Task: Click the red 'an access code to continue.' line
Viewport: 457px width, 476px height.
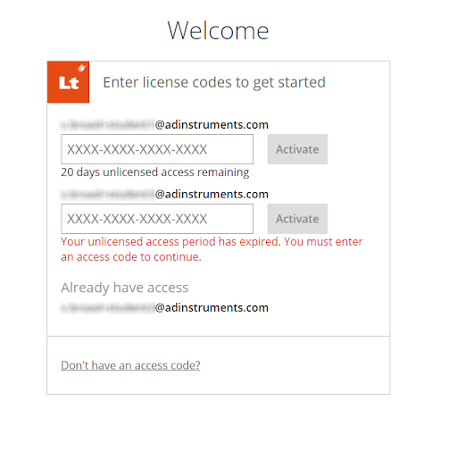Action: pos(131,257)
